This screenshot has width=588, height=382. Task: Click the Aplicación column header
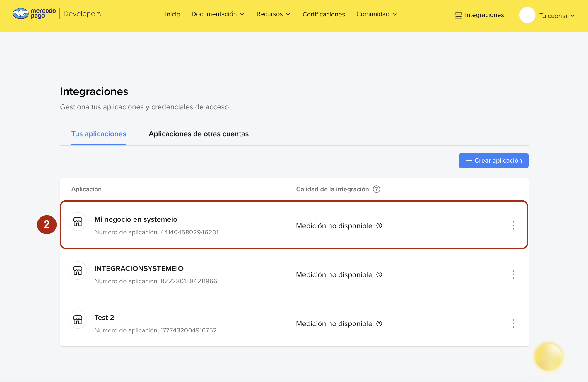tap(86, 189)
